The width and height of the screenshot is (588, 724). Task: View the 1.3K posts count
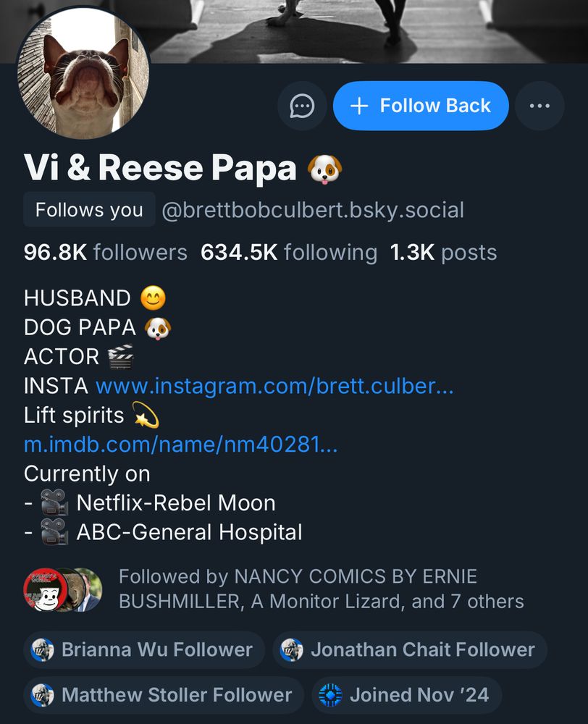(443, 252)
